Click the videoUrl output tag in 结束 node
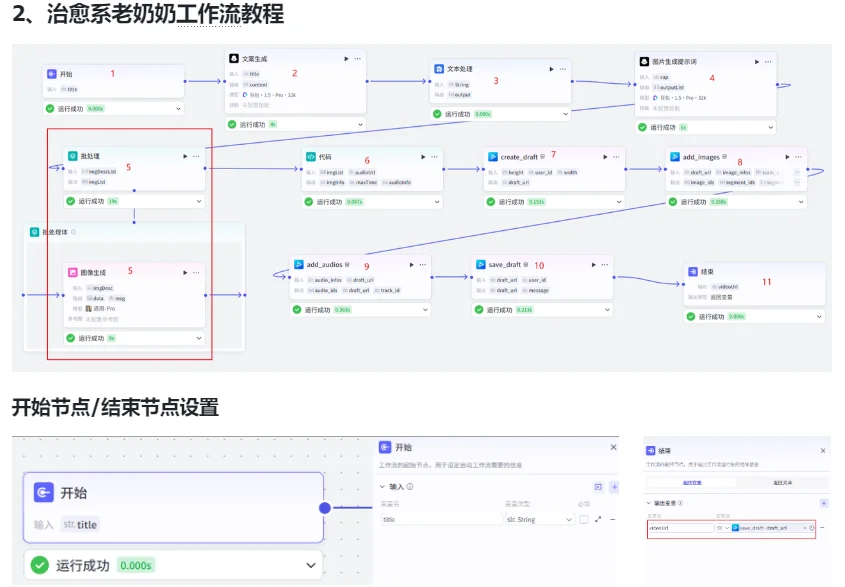The width and height of the screenshot is (845, 587). coord(725,287)
